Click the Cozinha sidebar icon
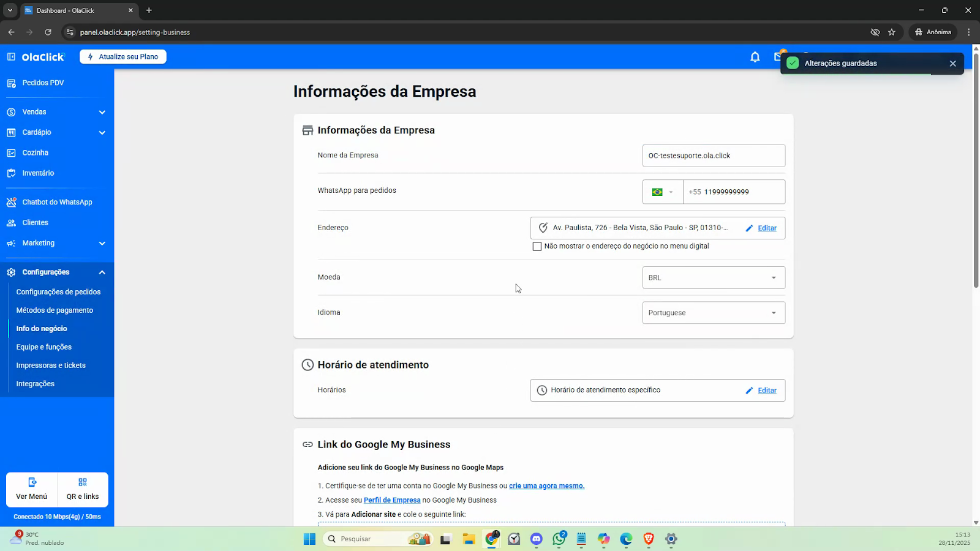 point(11,153)
